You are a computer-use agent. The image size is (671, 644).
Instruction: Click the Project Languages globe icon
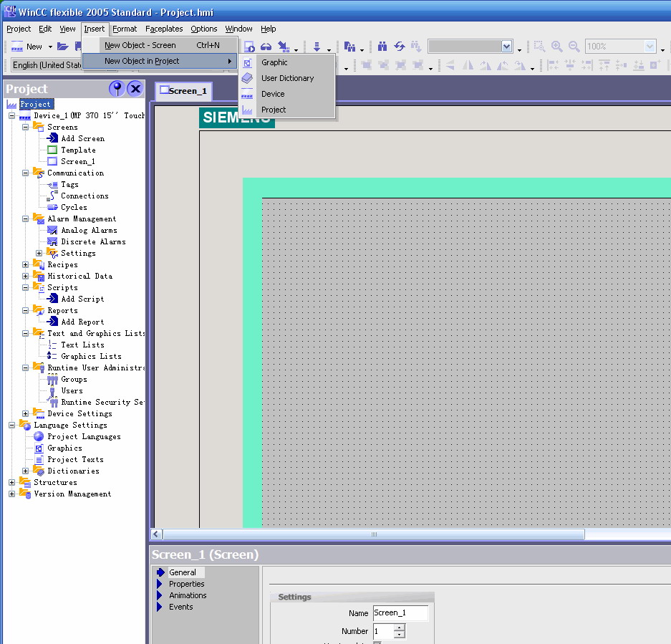39,436
